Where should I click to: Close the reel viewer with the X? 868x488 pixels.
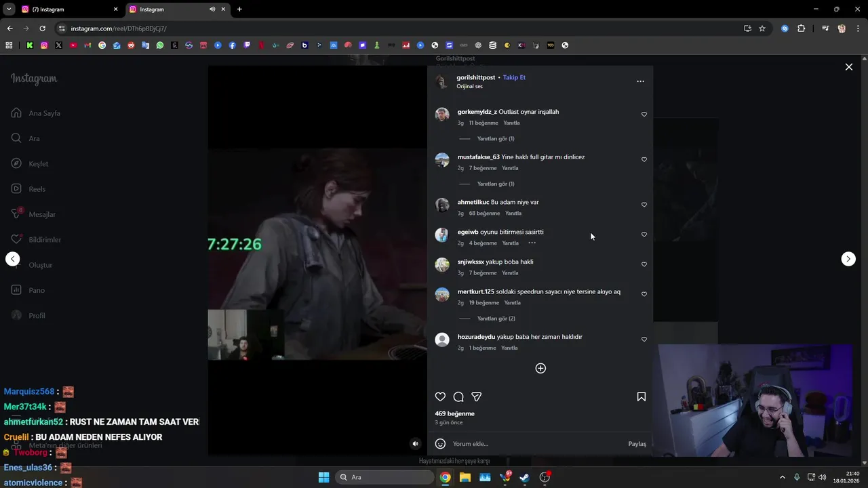(x=848, y=67)
